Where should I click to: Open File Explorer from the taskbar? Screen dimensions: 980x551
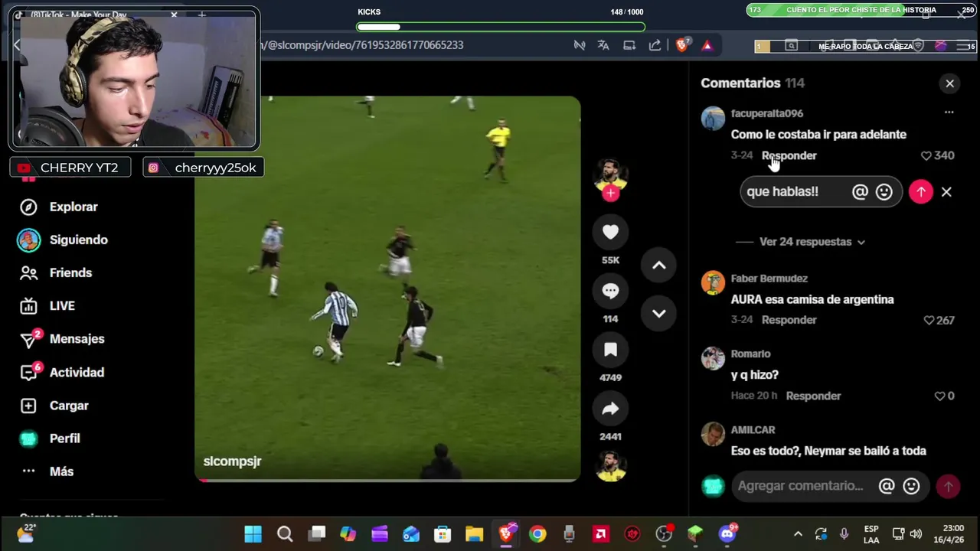[474, 534]
